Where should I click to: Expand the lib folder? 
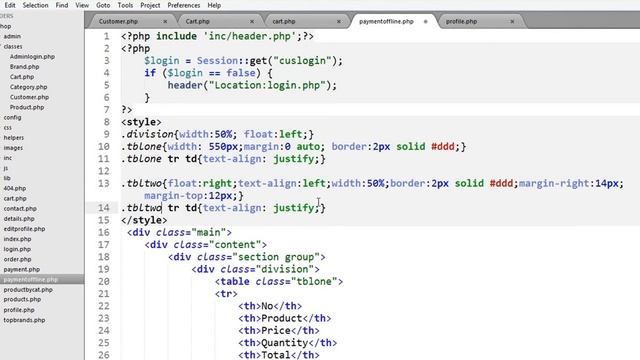(x=7, y=178)
